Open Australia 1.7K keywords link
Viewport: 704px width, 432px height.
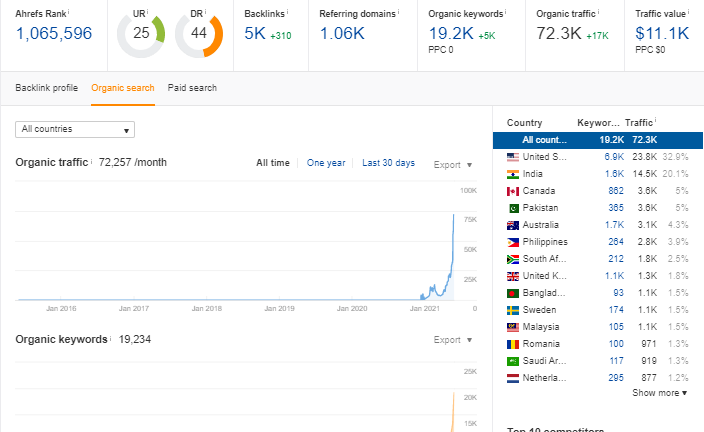point(614,225)
